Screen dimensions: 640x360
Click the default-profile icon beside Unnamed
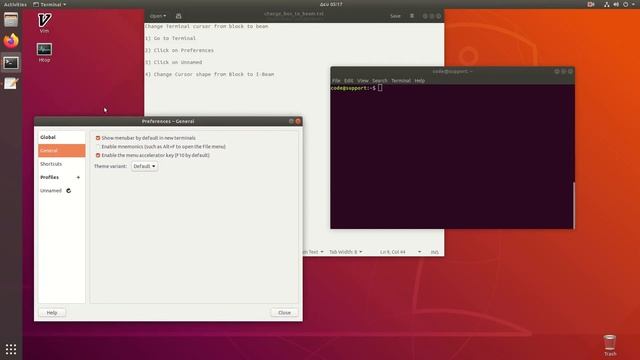(69, 191)
